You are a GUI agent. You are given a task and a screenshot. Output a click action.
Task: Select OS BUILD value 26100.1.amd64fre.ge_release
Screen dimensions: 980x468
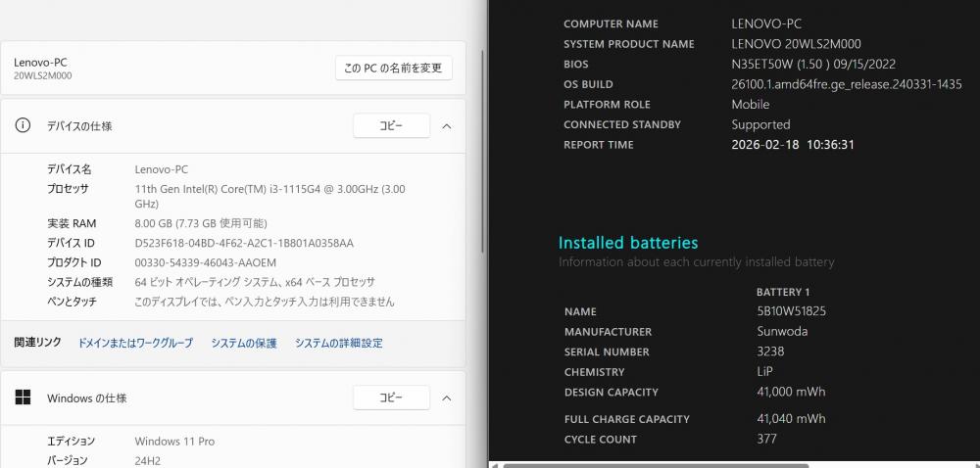[x=847, y=84]
